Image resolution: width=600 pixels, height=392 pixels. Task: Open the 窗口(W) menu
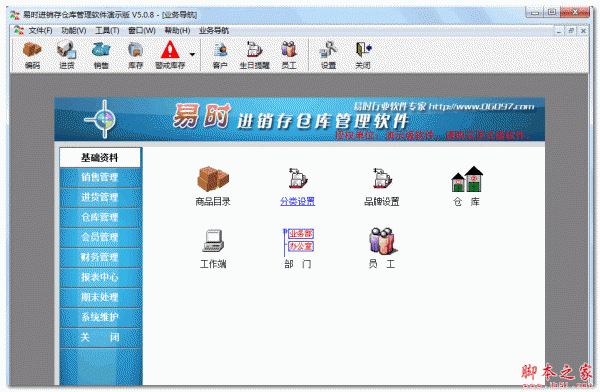pyautogui.click(x=142, y=31)
